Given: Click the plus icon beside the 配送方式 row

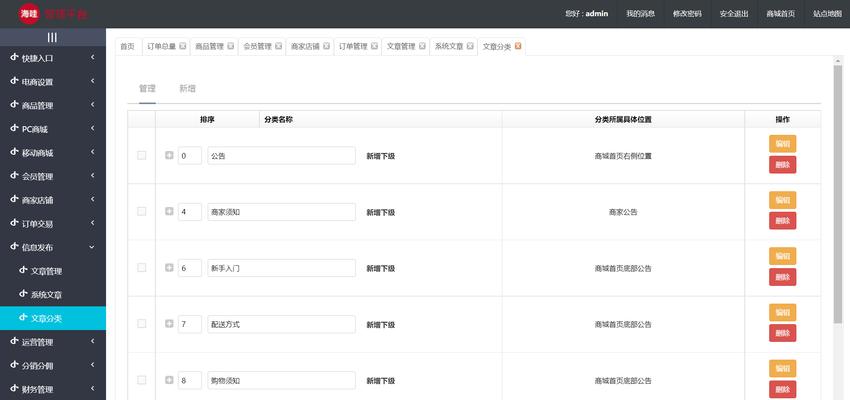Looking at the screenshot, I should click(169, 324).
